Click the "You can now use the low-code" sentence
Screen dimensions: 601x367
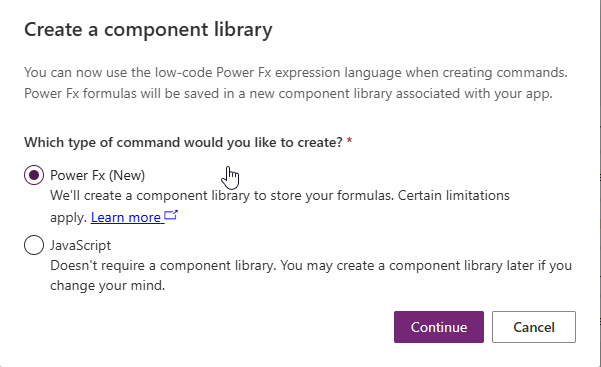pos(296,72)
